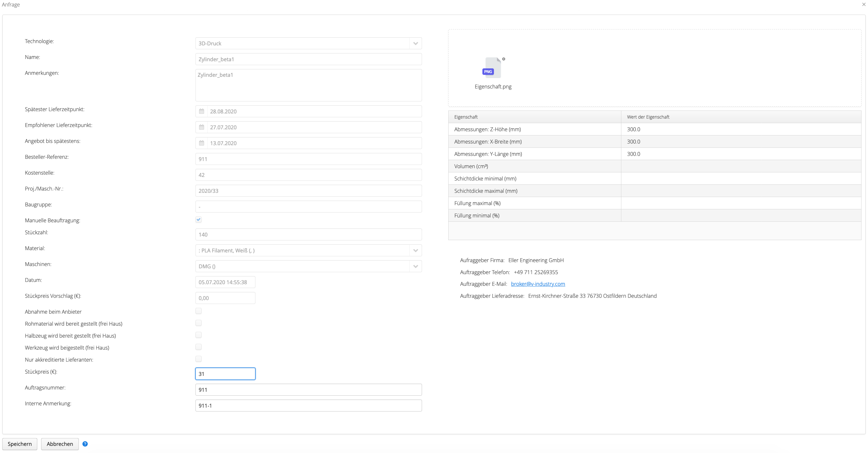Click the 28.08.2020 date field
This screenshot has height=453, width=868.
(314, 111)
